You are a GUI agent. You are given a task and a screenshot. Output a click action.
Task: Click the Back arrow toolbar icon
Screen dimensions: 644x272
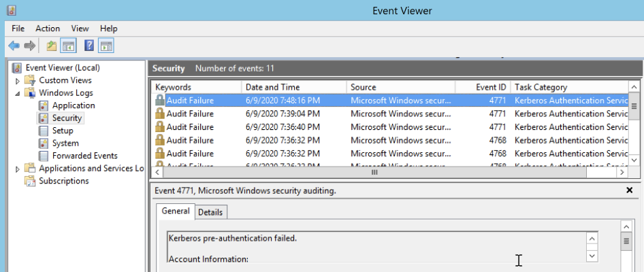click(14, 46)
